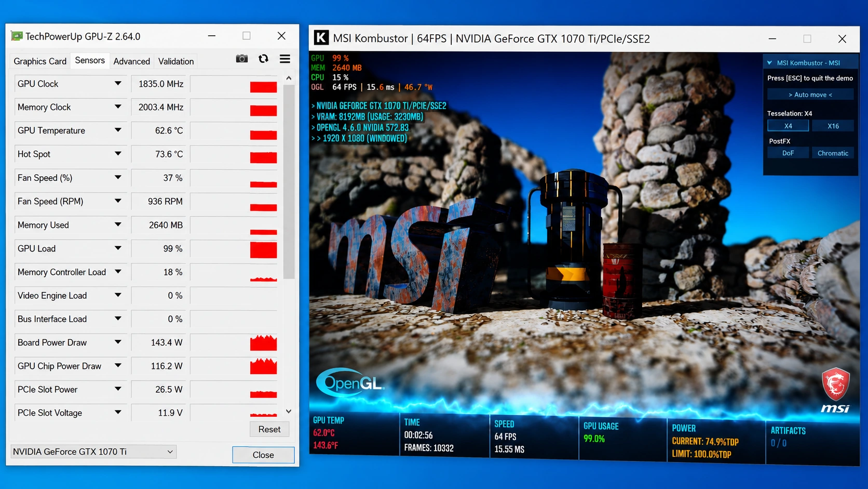Open the Board Power Draw dropdown arrow

pos(118,342)
